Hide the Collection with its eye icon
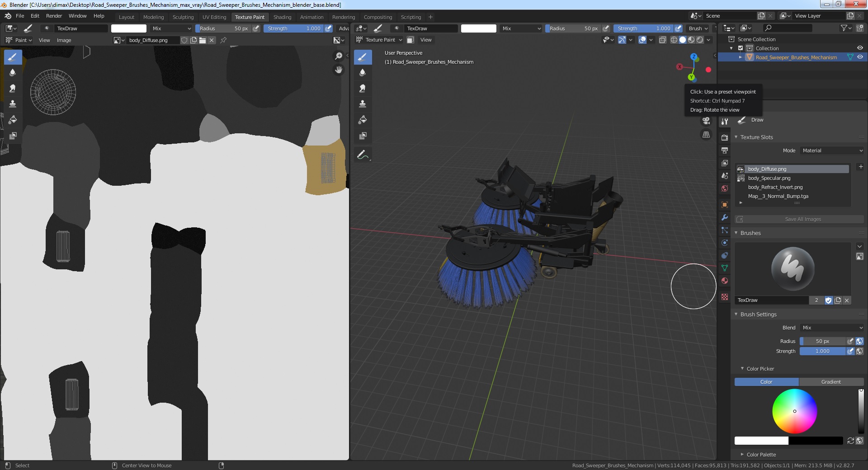This screenshot has height=470, width=868. click(860, 48)
